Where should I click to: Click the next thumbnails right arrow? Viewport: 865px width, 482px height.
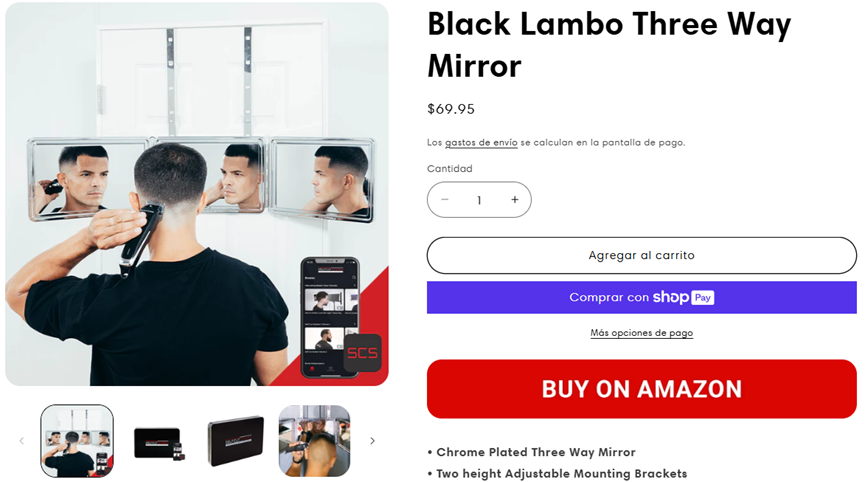(x=372, y=441)
